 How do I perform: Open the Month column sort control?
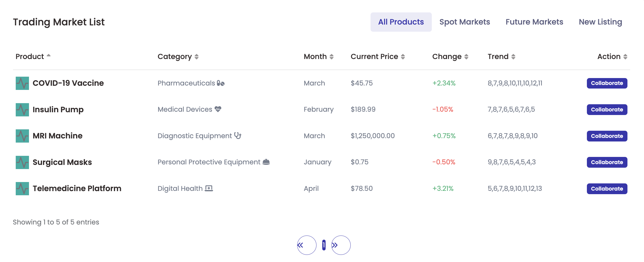(331, 57)
